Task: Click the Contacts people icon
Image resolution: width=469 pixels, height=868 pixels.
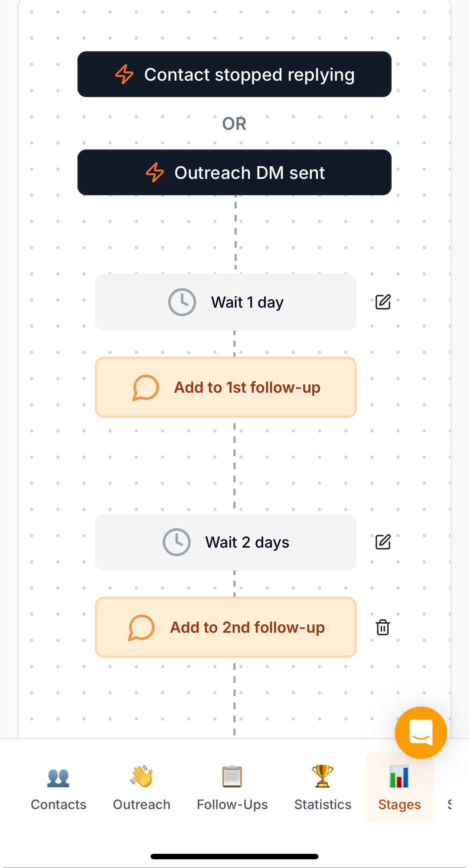Action: coord(58,778)
